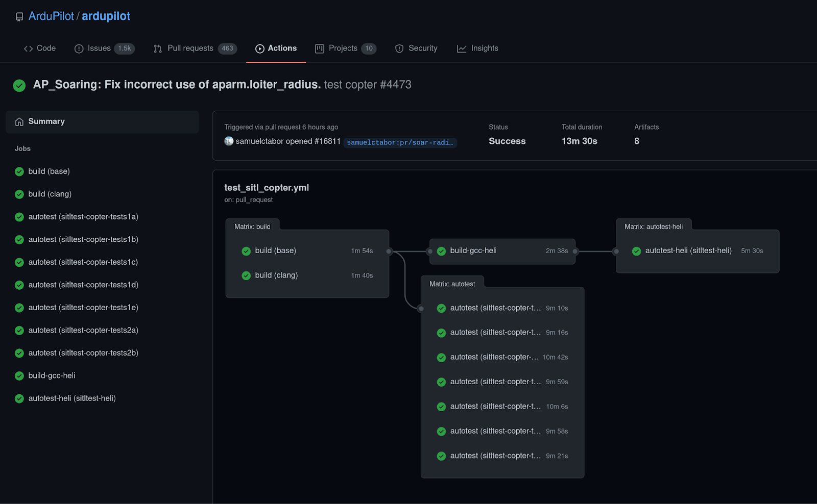Switch to the Code tab

point(40,48)
